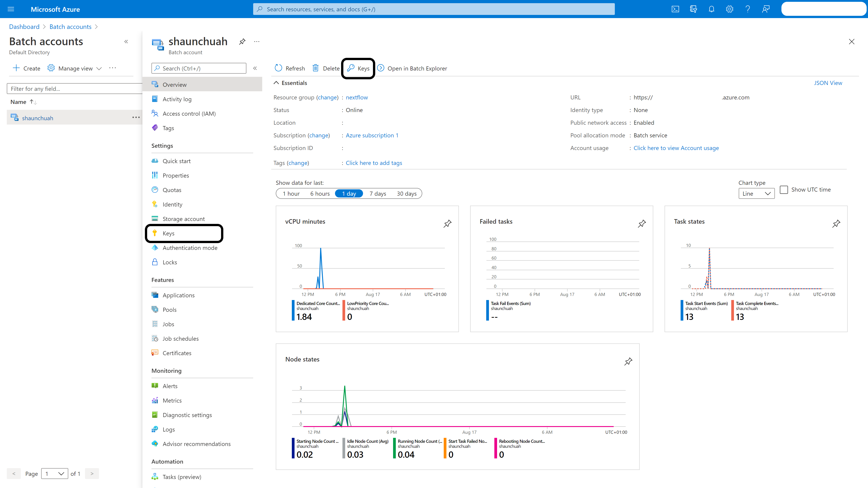
Task: Open JSON View link
Action: click(x=828, y=83)
